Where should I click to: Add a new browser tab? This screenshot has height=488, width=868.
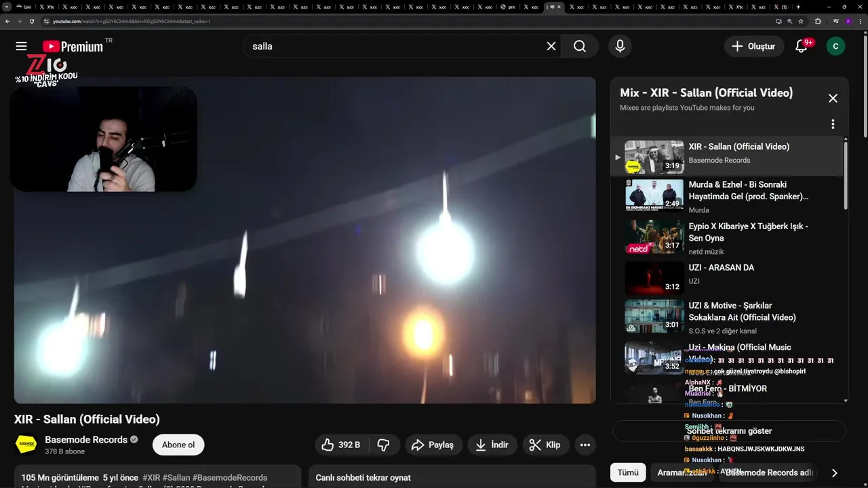tap(798, 7)
